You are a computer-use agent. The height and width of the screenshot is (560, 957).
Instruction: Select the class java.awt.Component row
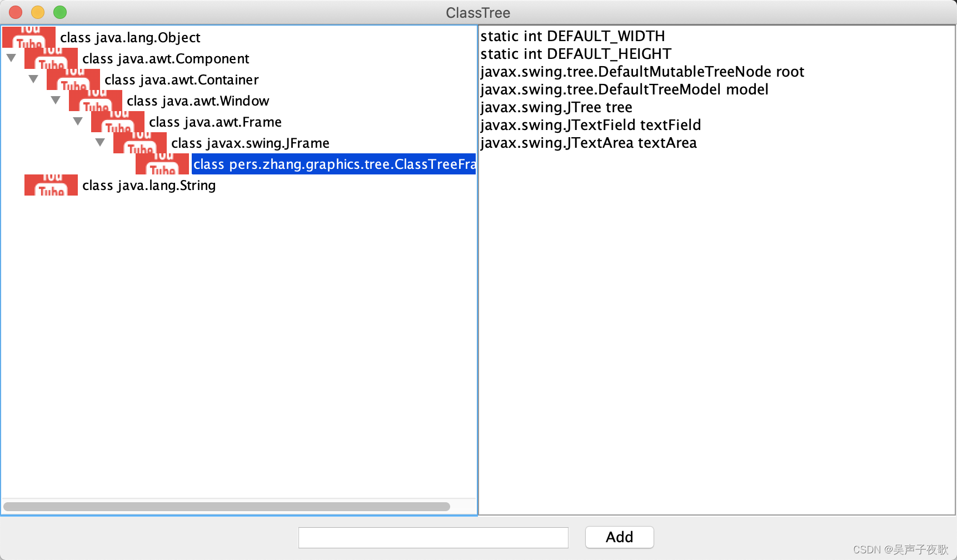(x=166, y=58)
